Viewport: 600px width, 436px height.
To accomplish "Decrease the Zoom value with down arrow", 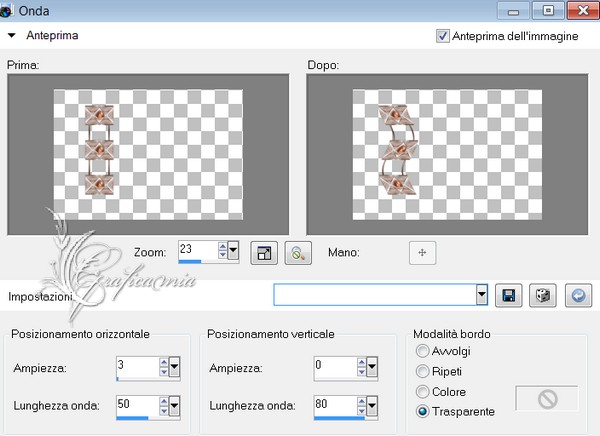I will click(223, 255).
